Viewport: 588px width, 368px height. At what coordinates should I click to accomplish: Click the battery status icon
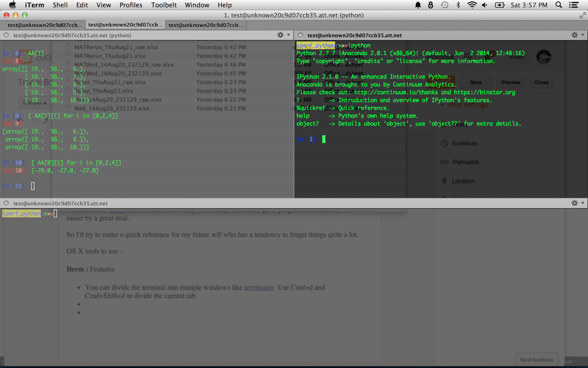pos(500,5)
